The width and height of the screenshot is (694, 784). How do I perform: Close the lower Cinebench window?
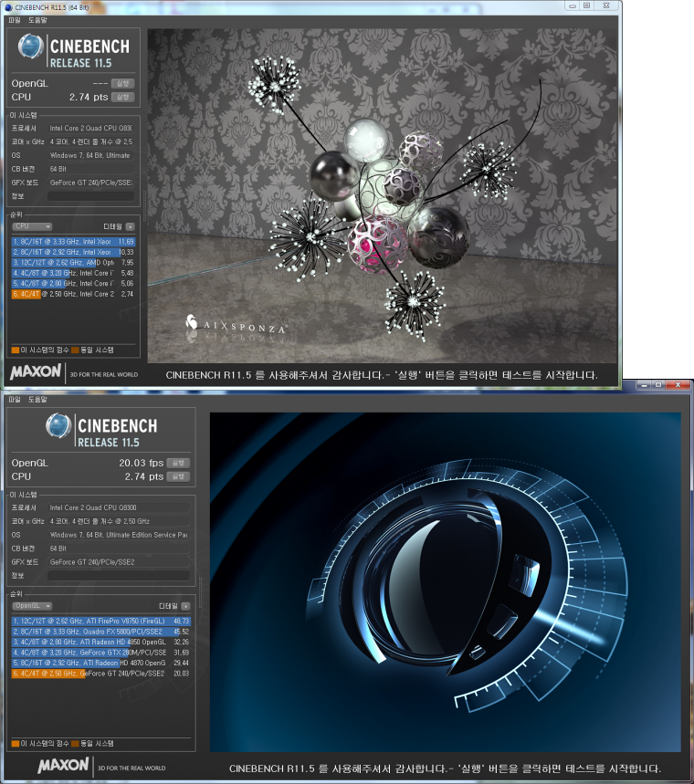click(x=678, y=384)
